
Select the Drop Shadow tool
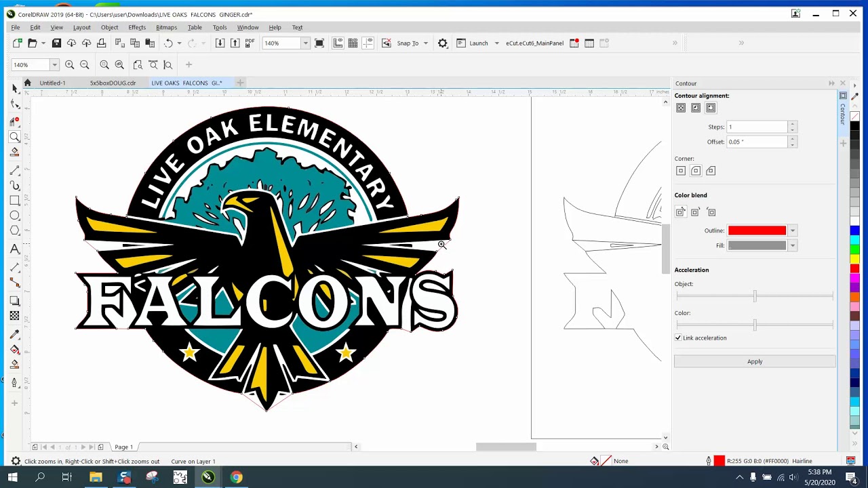click(x=15, y=300)
